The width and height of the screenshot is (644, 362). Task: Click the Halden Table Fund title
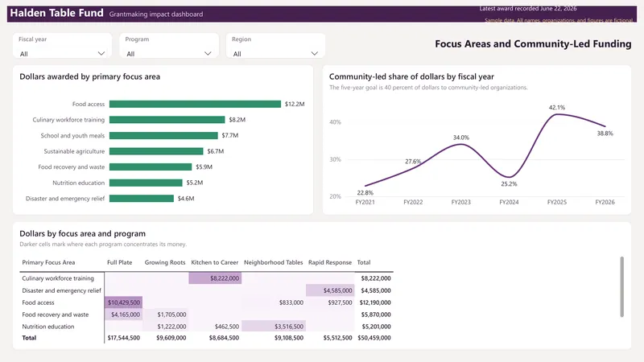[56, 13]
